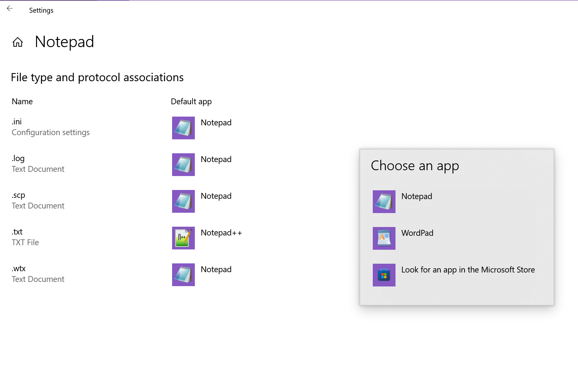The width and height of the screenshot is (578, 392).
Task: Choose Look for an app in the Microsoft Store
Action: pyautogui.click(x=468, y=270)
